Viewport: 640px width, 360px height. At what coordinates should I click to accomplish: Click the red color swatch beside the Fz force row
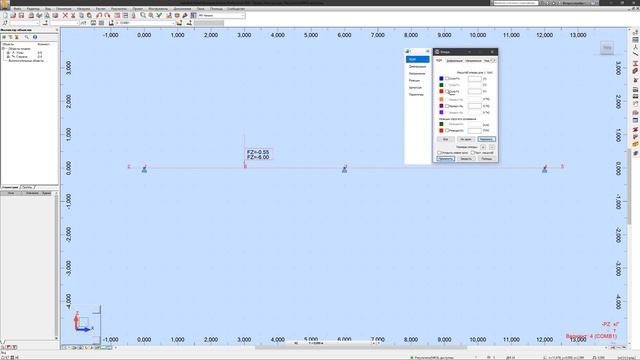441,91
